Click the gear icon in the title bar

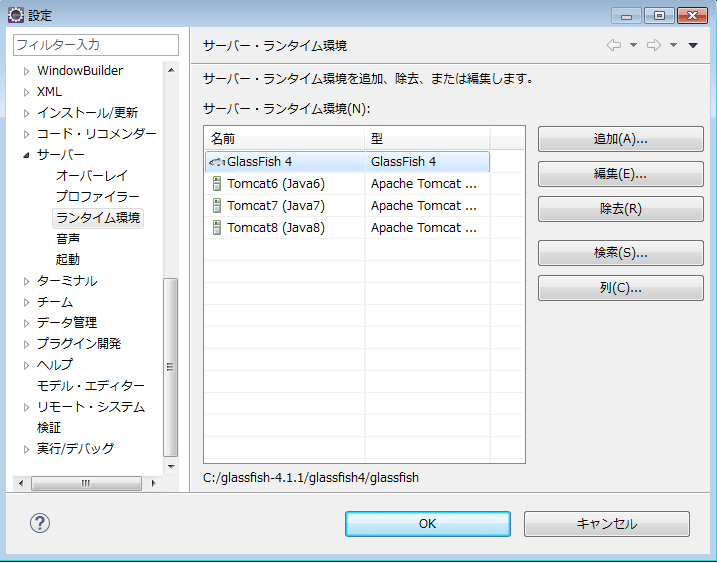point(16,15)
